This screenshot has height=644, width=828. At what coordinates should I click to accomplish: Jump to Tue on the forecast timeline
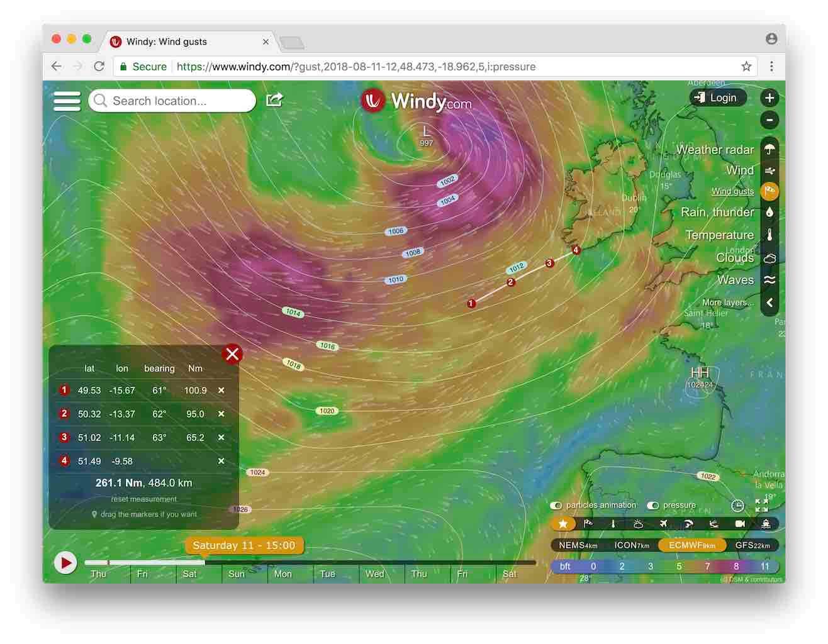328,574
